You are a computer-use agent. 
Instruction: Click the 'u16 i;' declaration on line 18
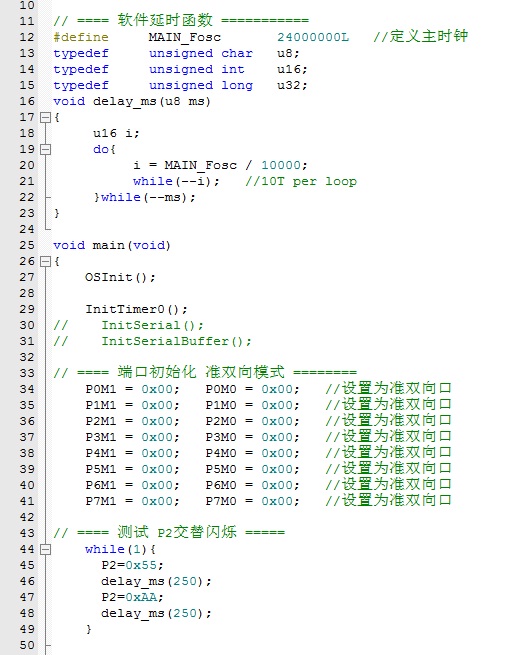coord(116,133)
